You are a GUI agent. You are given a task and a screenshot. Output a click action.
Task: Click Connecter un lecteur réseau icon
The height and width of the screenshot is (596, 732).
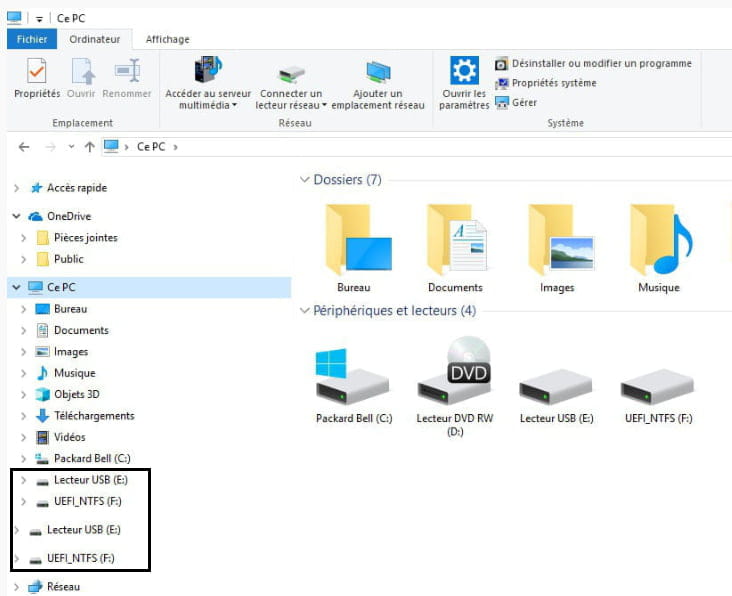(x=291, y=74)
